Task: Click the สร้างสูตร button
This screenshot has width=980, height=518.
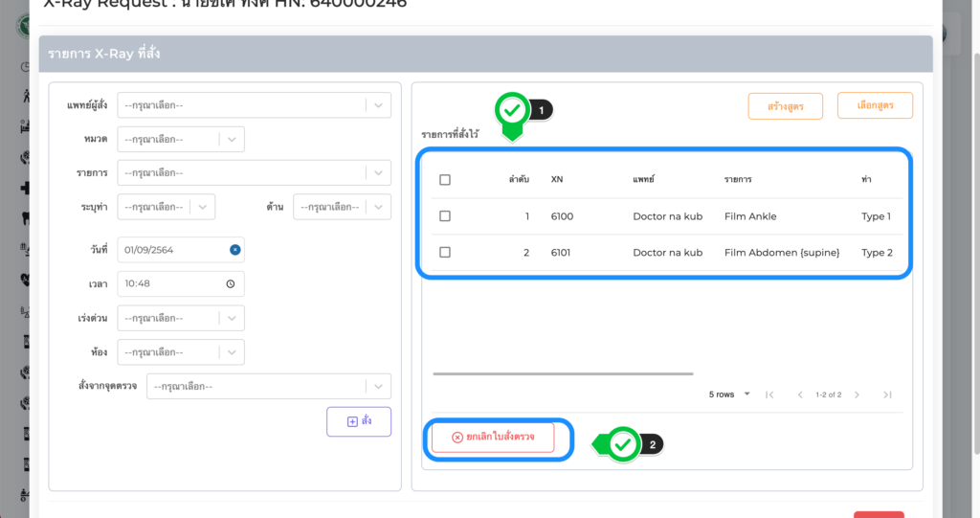Action: click(x=785, y=106)
